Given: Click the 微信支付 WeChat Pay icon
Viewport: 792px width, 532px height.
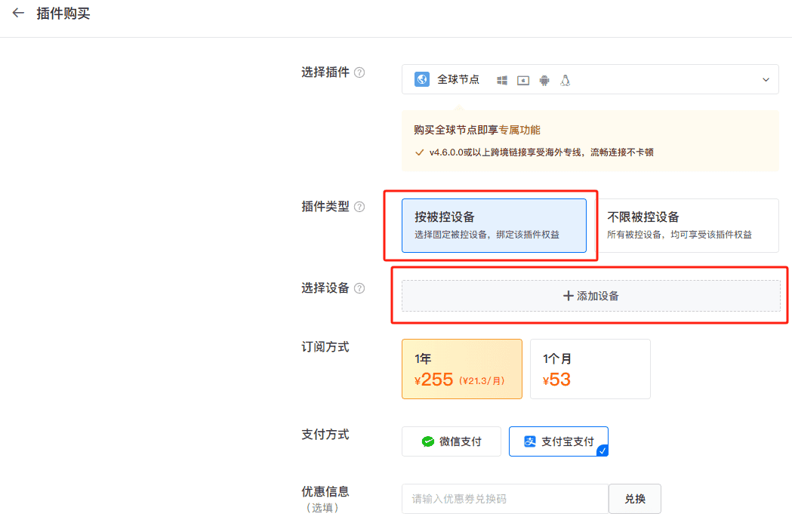Looking at the screenshot, I should coord(429,441).
